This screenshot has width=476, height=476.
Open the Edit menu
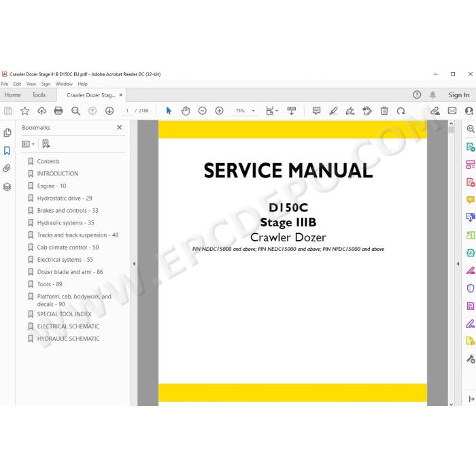point(17,84)
